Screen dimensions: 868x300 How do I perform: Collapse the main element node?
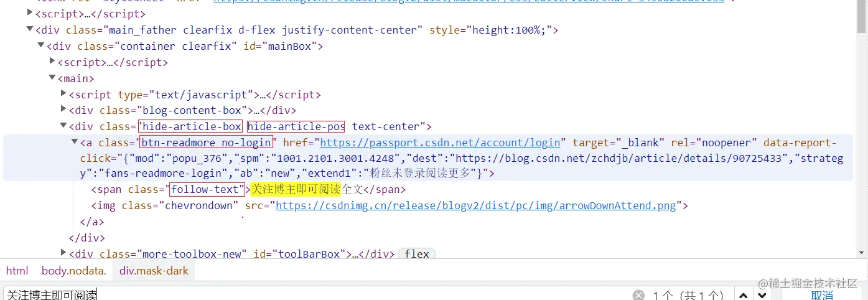[52, 78]
